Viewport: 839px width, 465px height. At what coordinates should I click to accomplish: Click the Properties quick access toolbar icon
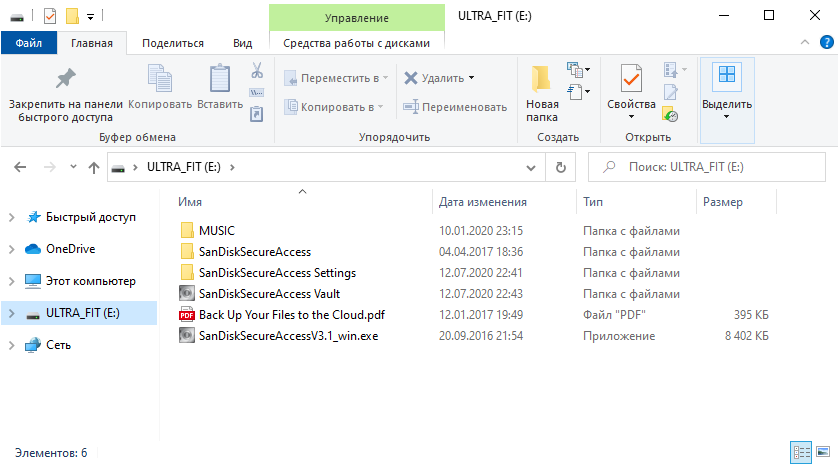(50, 17)
